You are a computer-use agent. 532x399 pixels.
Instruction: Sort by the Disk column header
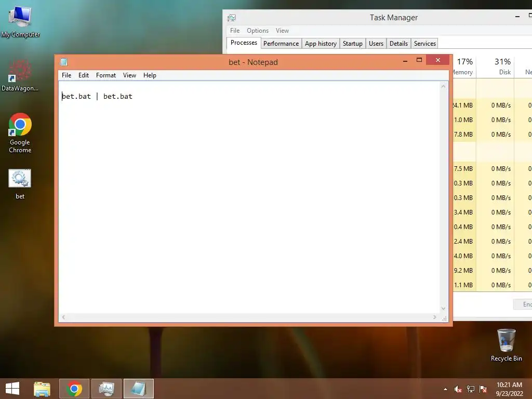[495, 66]
